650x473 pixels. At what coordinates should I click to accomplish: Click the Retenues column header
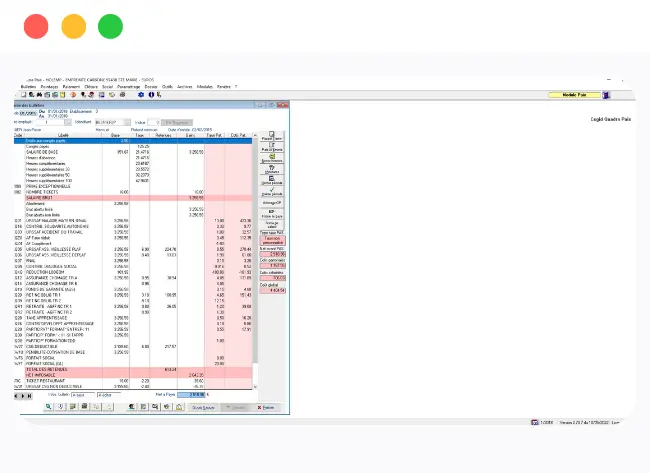click(163, 135)
